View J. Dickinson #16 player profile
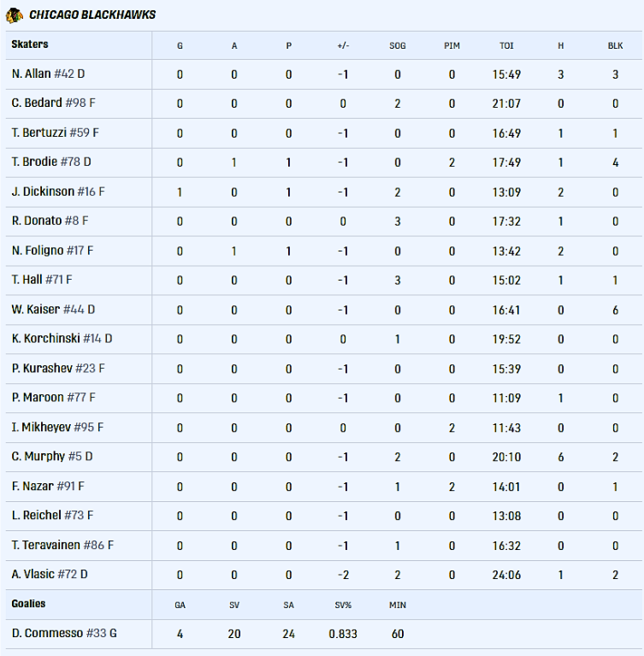 [x=58, y=192]
